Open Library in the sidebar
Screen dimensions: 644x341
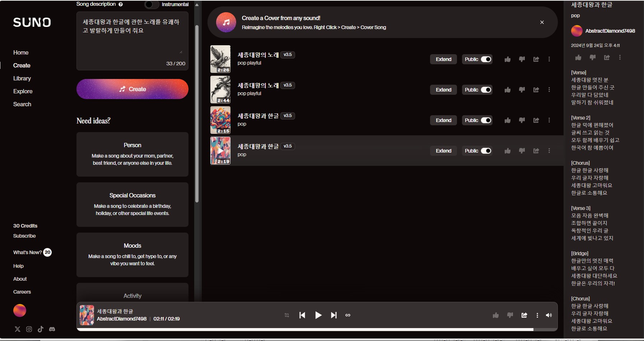22,78
